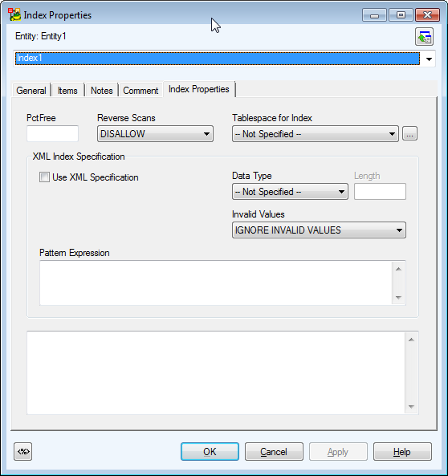The image size is (448, 476).
Task: Open the Invalid Values dropdown
Action: (319, 230)
